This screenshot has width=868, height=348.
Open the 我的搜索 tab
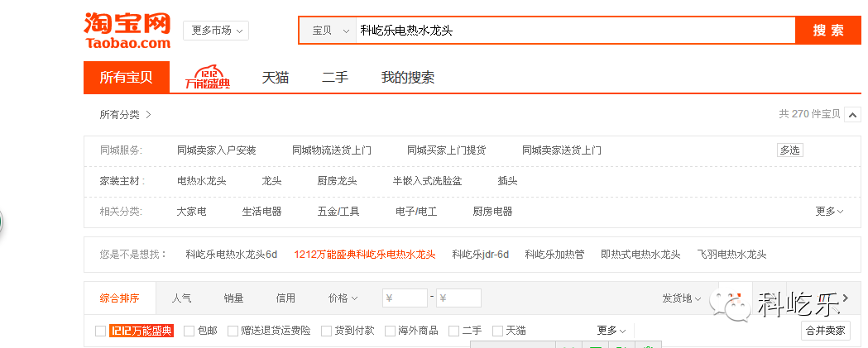click(x=407, y=78)
